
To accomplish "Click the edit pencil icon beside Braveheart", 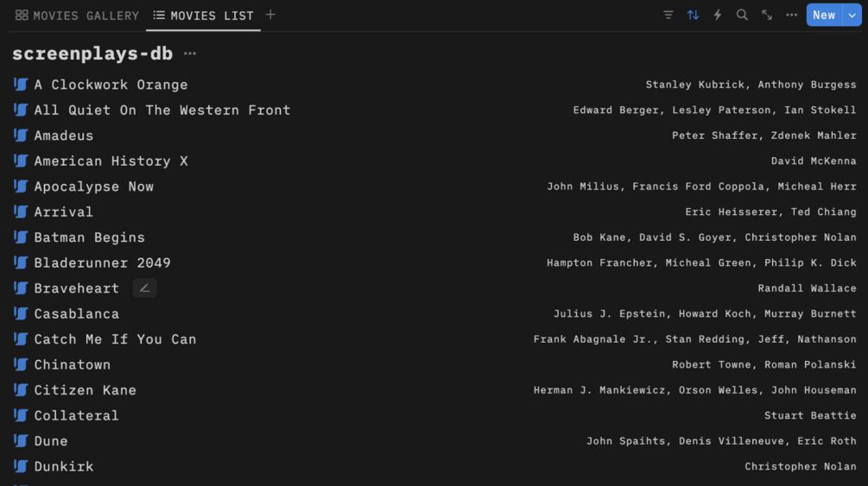I will tap(144, 288).
